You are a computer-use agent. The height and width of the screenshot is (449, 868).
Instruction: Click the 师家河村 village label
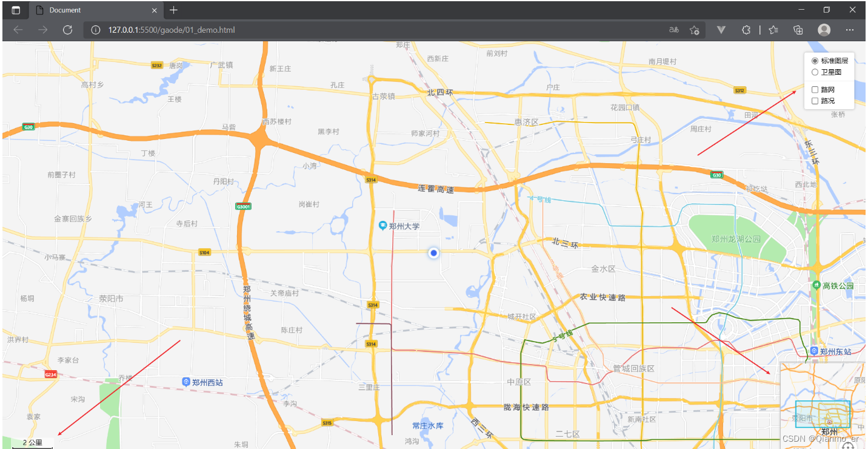pos(425,133)
